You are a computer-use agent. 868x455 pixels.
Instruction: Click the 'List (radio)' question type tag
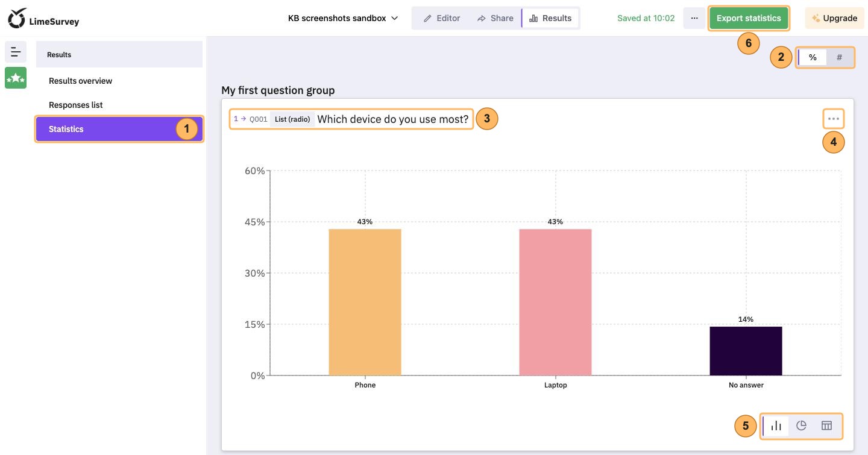[292, 119]
